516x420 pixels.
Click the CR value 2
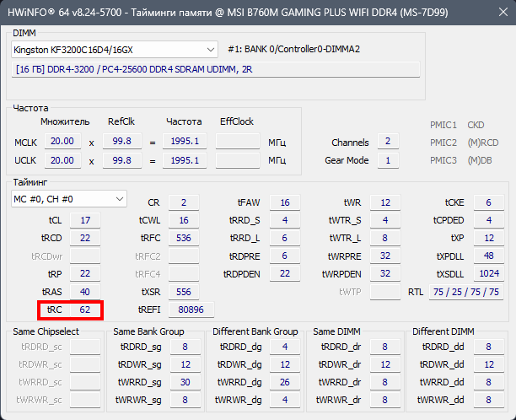184,202
